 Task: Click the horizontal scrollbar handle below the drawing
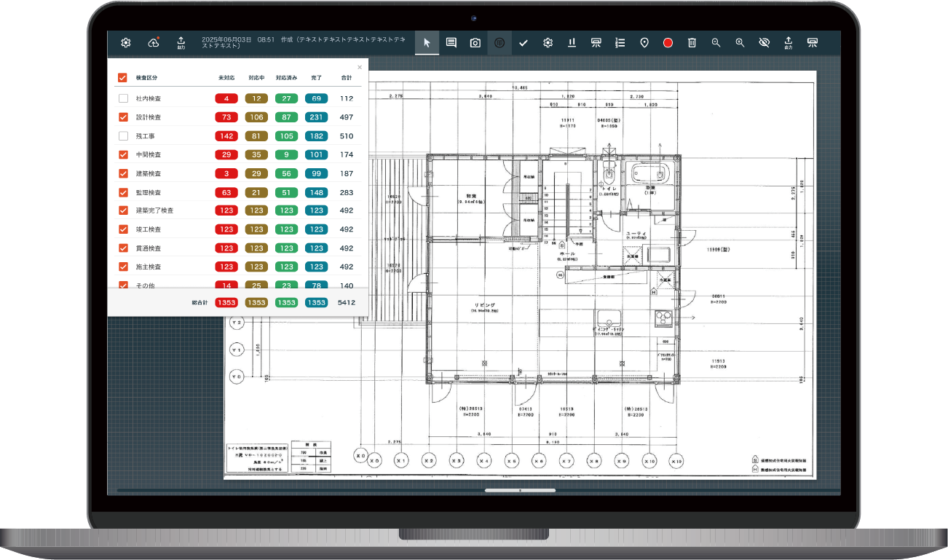(x=520, y=491)
